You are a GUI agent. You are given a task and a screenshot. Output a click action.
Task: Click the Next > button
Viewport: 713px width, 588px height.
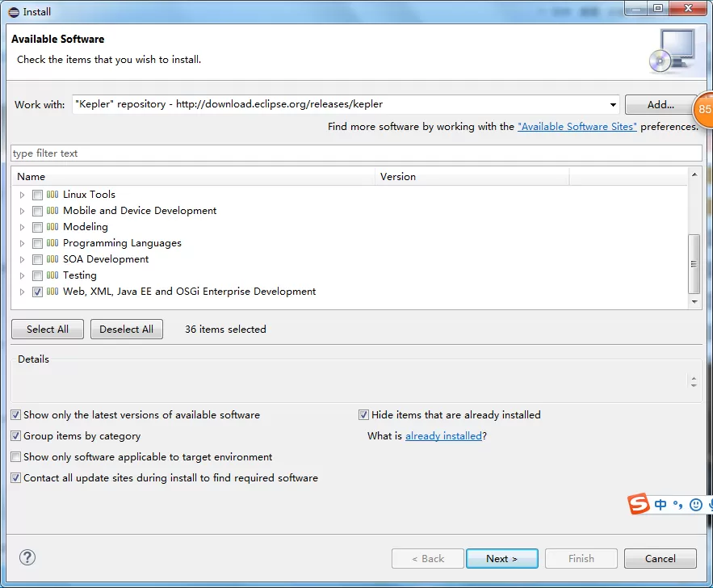tap(502, 558)
